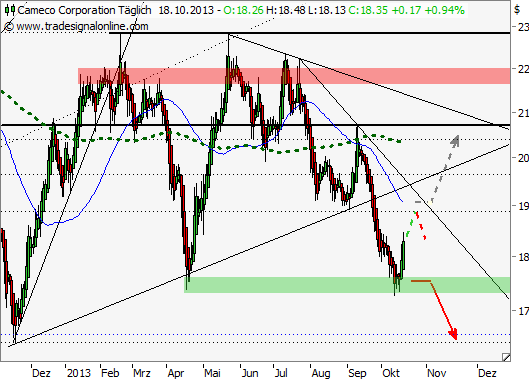This screenshot has width=529, height=380.
Task: Click the Jun label on time axis
Action: tap(250, 373)
